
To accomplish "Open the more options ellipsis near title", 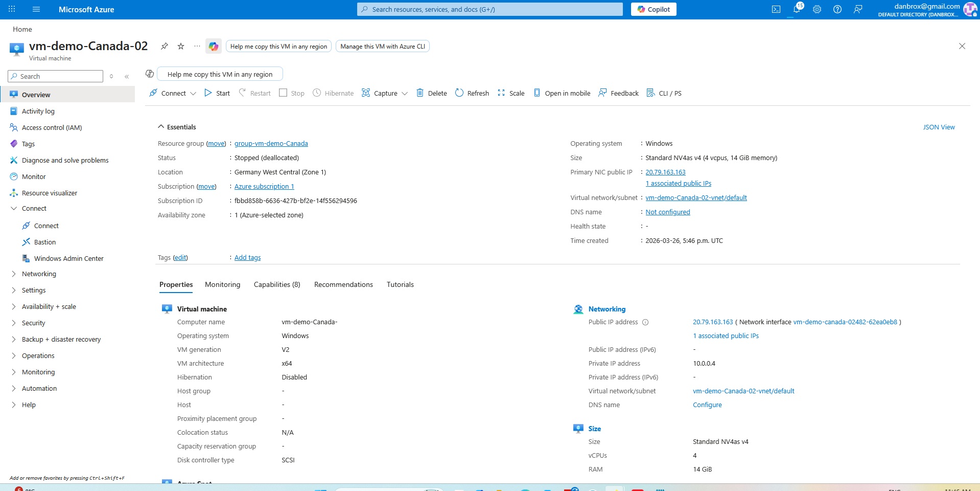I will coord(197,46).
